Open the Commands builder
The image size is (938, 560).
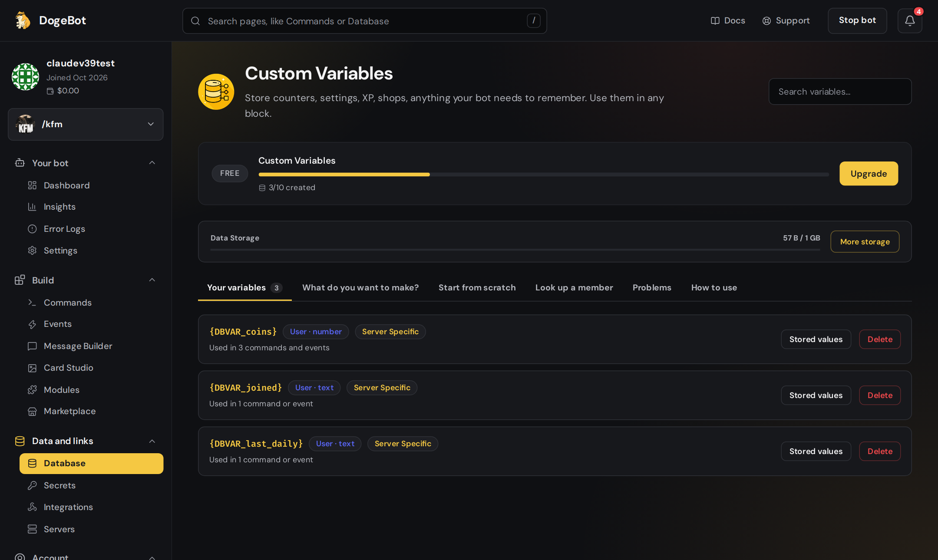67,303
